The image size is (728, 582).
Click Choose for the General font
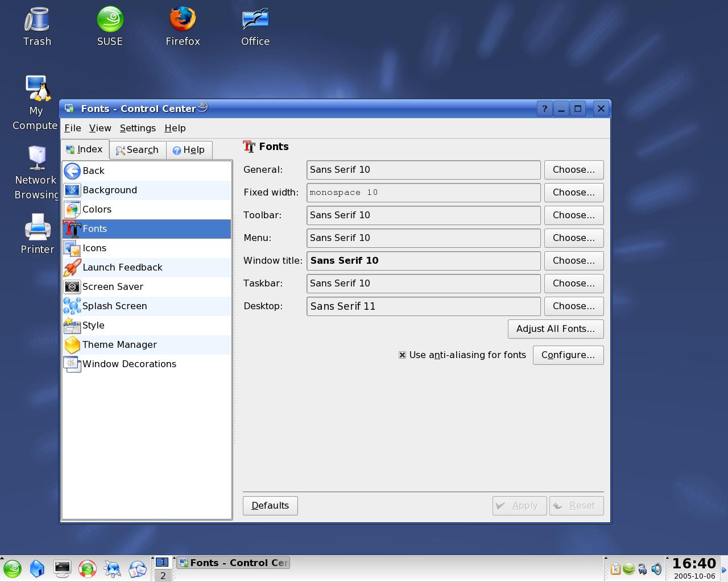coord(574,169)
